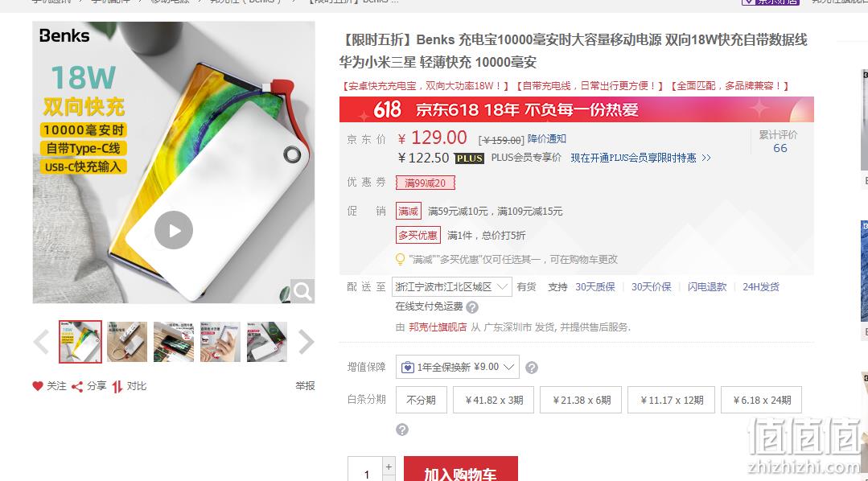868x481 pixels.
Task: Expand PLUS会员 限时特惠 link arrow
Action: point(706,158)
